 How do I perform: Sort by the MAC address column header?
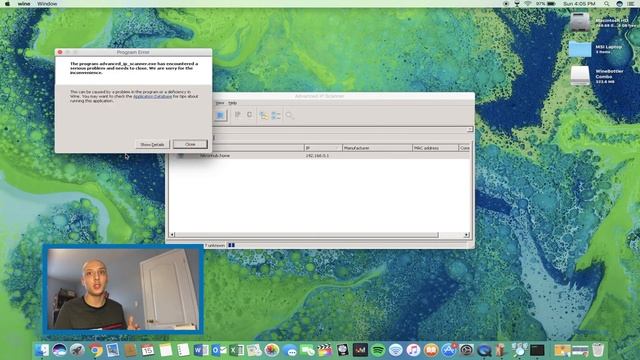tap(435, 148)
